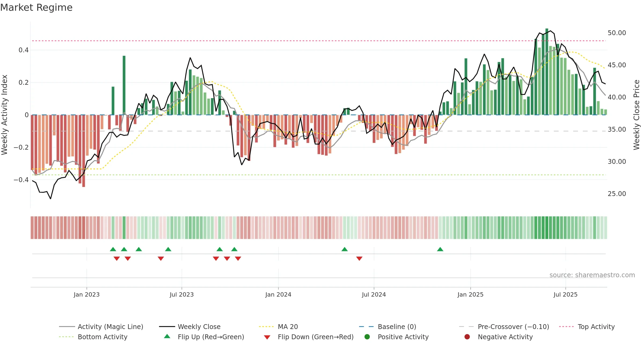Click the gray Activity line legend swatch
The image size is (644, 362).
(67, 327)
